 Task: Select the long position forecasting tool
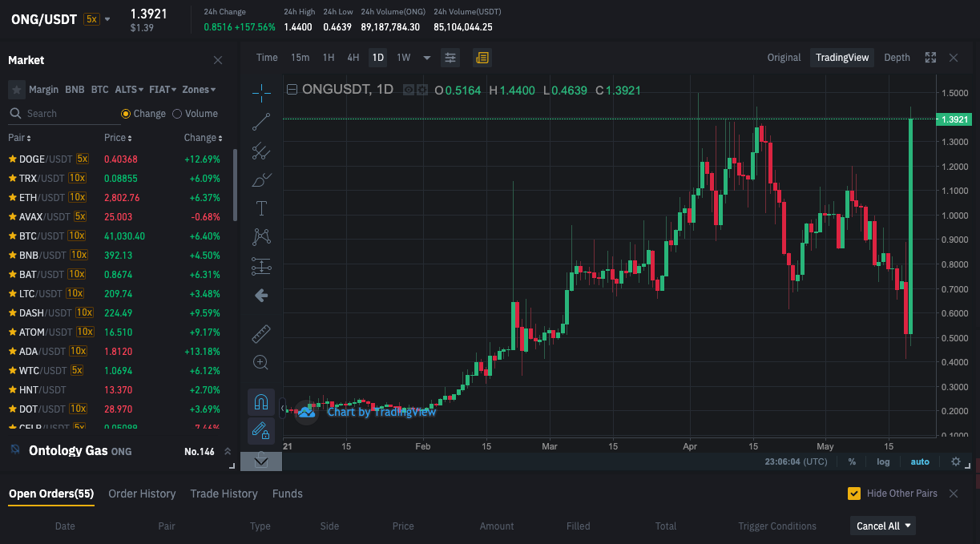tap(261, 266)
